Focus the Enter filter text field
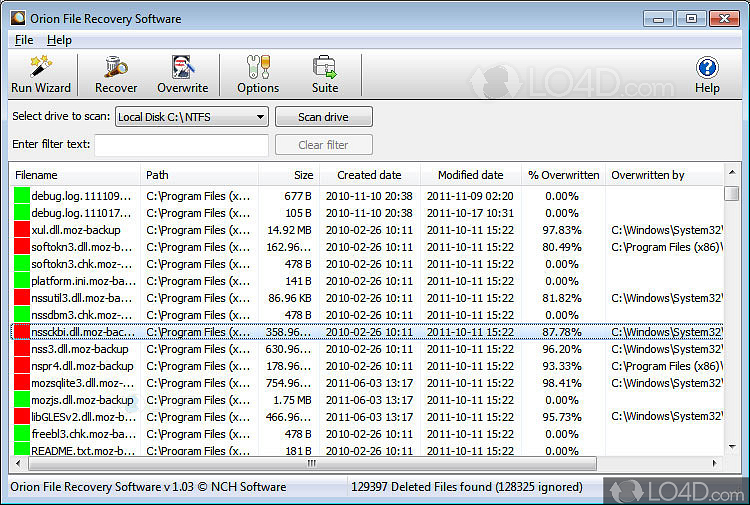Screen dimensions: 750x505 (181, 145)
